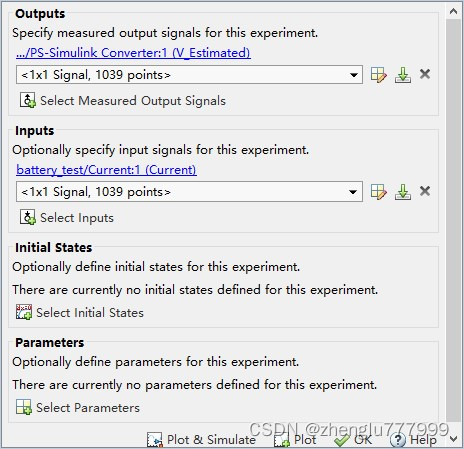Click the output signal combo box field
Image resolution: width=464 pixels, height=449 pixels.
coord(189,75)
